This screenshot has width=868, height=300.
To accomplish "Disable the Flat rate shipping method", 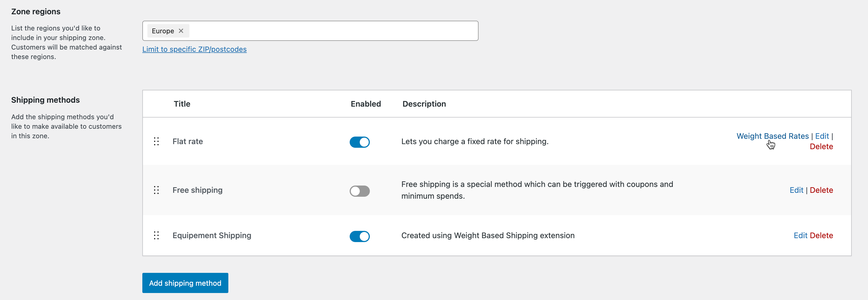I will (359, 142).
